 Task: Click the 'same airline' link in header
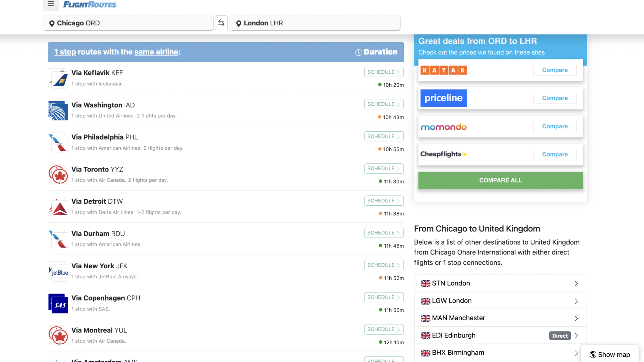point(156,52)
